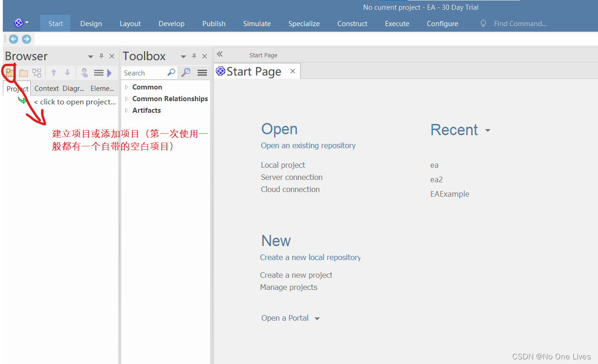Open the Publish ribbon tab
Viewport: 598px width, 364px height.
[x=214, y=23]
